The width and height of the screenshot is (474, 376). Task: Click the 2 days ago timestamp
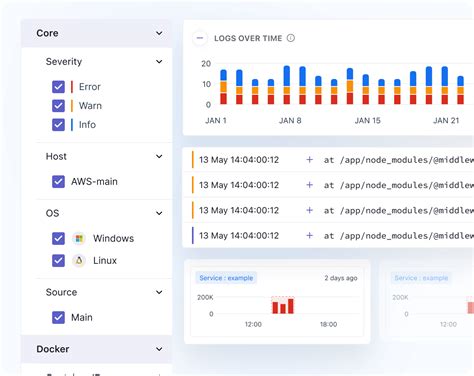(341, 278)
